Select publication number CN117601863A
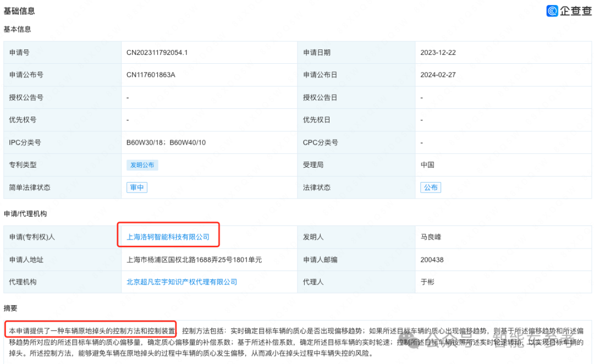 [151, 75]
